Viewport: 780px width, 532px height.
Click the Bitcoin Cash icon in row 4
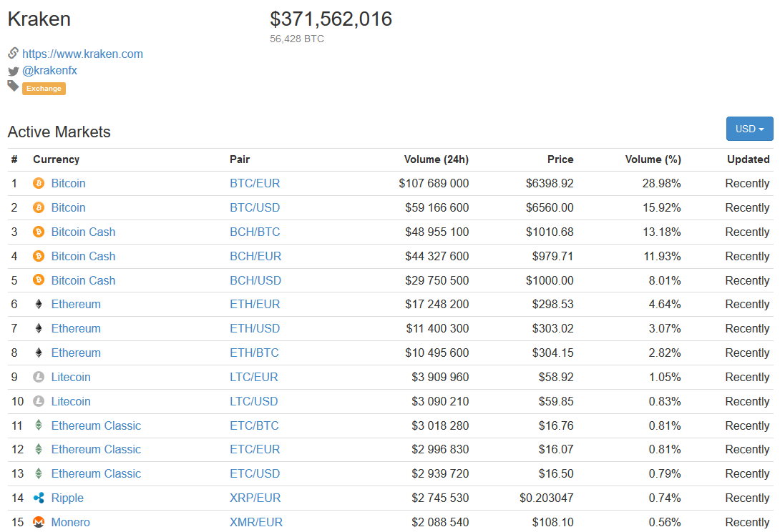[39, 256]
